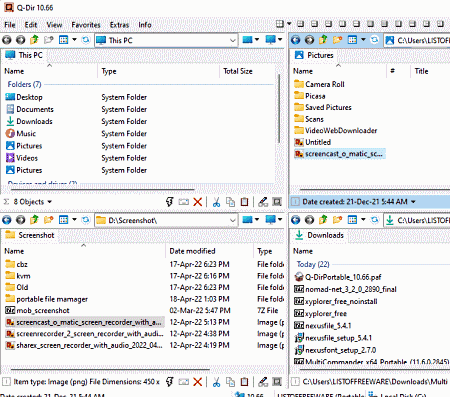Sort by the Date modified column header

pos(192,251)
